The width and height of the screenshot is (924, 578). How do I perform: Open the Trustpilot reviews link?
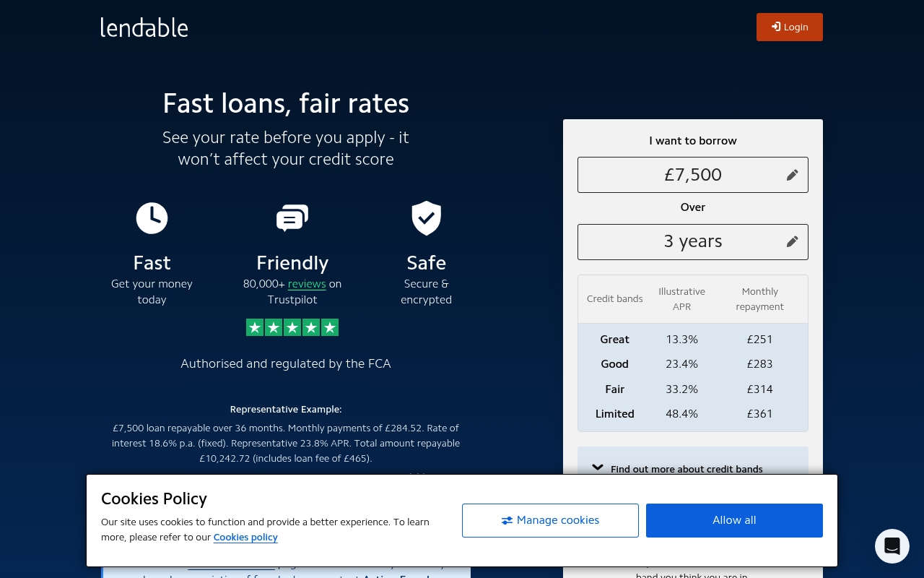pyautogui.click(x=307, y=284)
